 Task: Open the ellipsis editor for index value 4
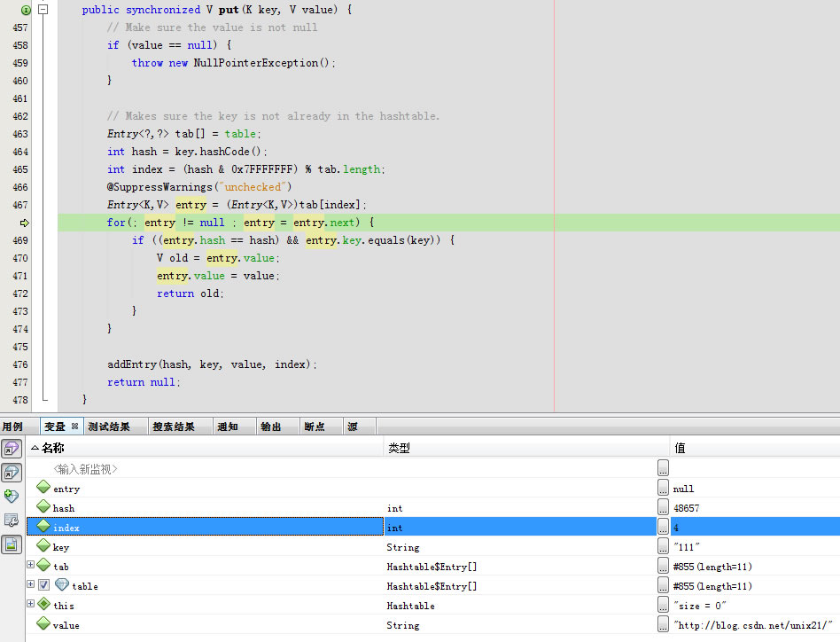pos(663,526)
